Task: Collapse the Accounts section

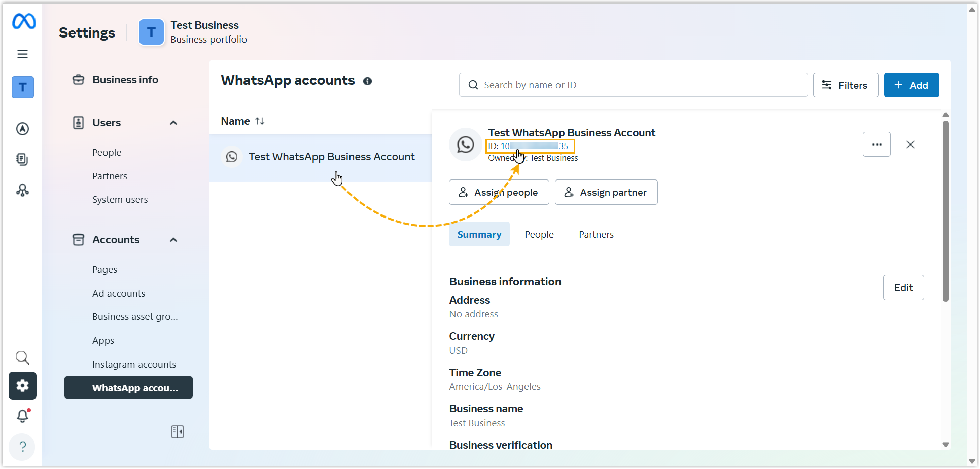Action: pyautogui.click(x=173, y=240)
